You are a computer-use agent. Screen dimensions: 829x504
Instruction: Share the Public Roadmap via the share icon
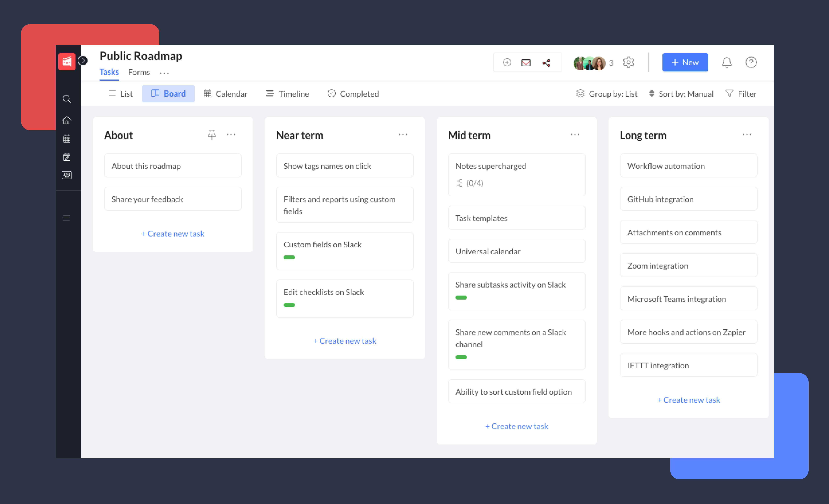pos(546,62)
